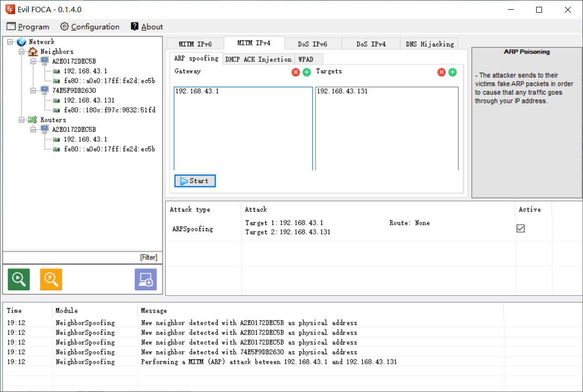Switch to the DoS IPv6 tab
This screenshot has width=583, height=392.
[x=312, y=44]
